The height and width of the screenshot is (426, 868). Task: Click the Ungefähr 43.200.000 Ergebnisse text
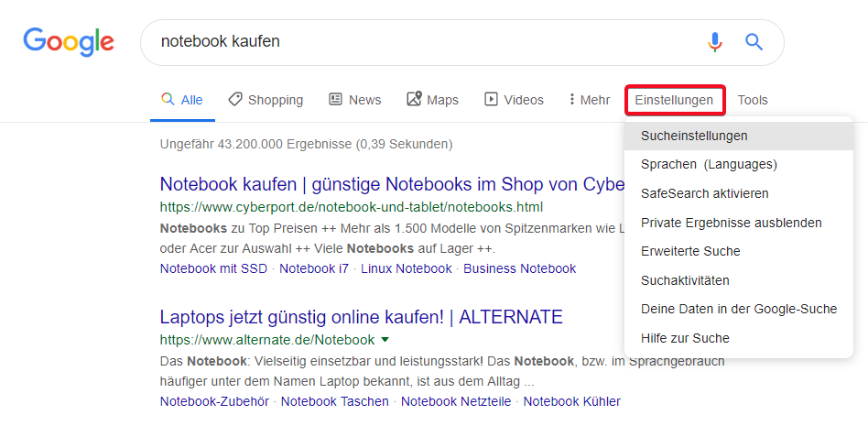pyautogui.click(x=306, y=145)
